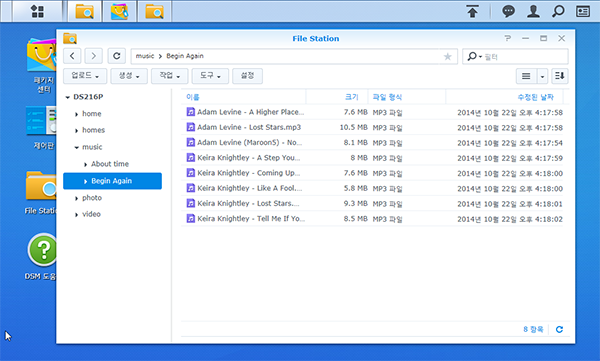Open the upload queue arrow icon
This screenshot has height=361, width=600.
point(473,11)
